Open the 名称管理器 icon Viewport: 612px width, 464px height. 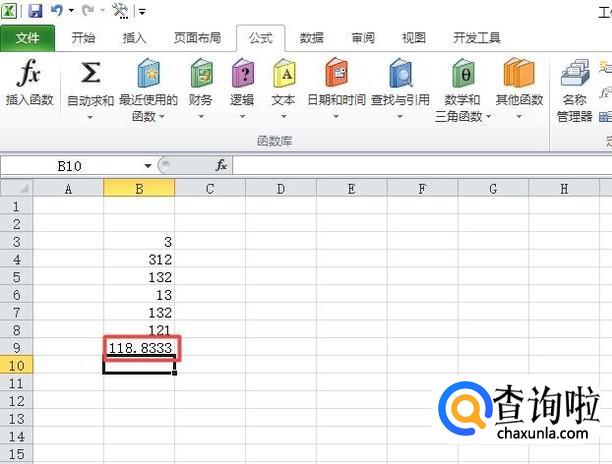pyautogui.click(x=575, y=73)
